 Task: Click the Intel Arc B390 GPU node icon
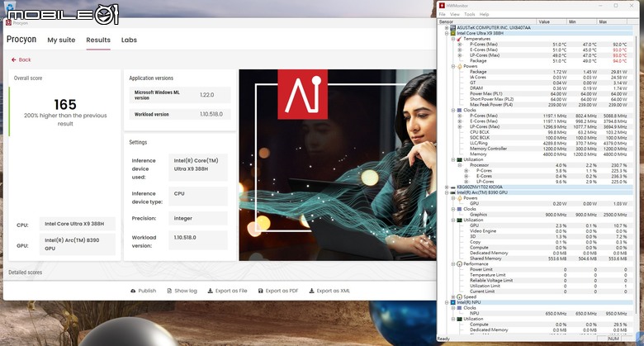point(452,192)
